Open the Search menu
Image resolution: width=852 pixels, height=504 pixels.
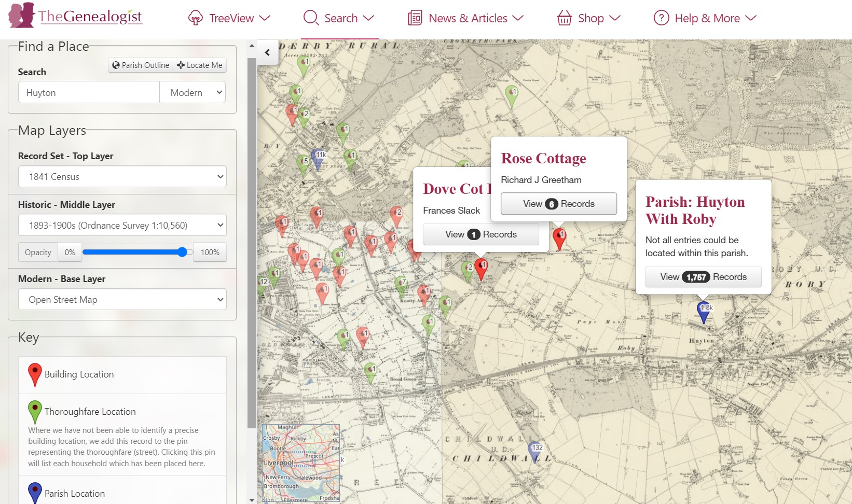339,18
